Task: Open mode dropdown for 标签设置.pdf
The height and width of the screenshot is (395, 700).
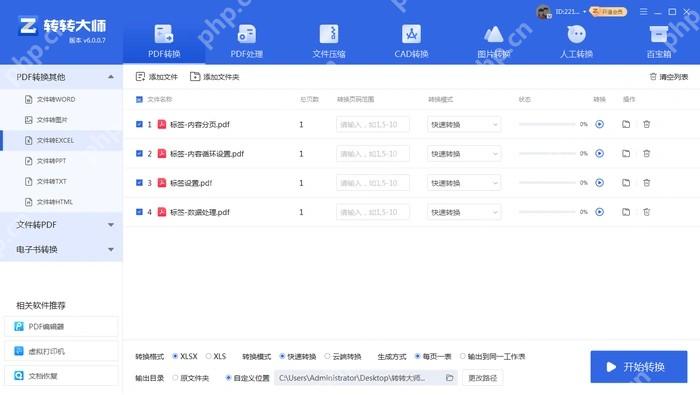Action: (464, 183)
